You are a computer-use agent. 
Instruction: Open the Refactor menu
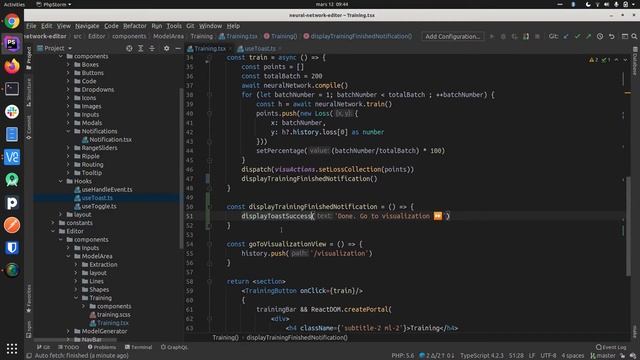pos(135,26)
